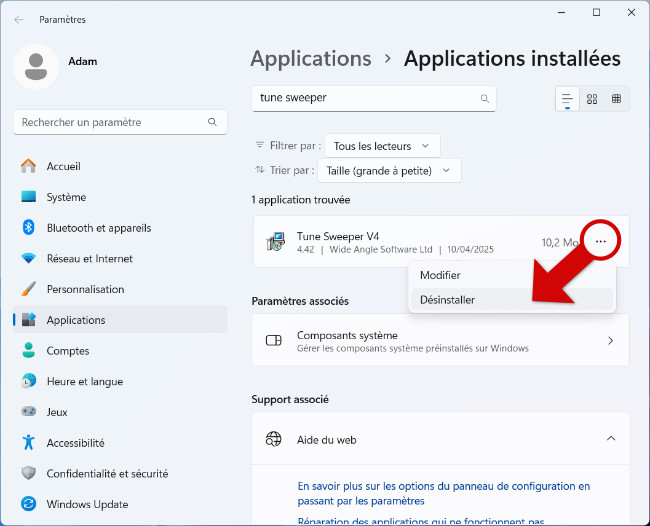Open the three-dots menu for Tune Sweeper V4
Image resolution: width=650 pixels, height=526 pixels.
[601, 241]
